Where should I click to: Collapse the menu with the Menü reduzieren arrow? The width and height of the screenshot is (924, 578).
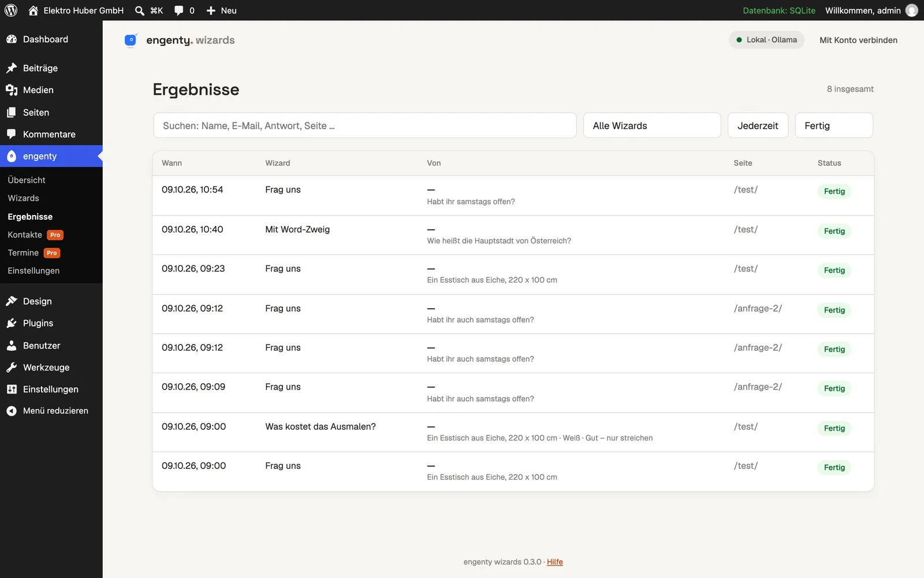point(12,411)
